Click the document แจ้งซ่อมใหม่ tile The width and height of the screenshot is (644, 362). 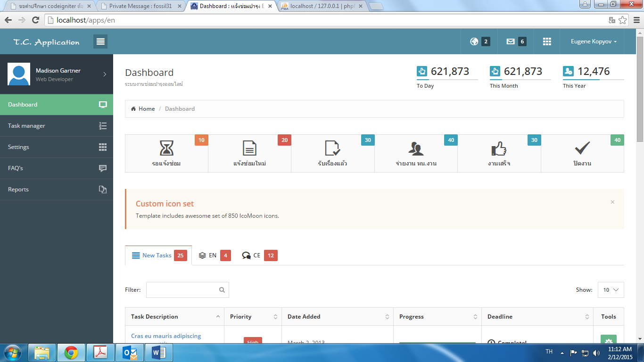(250, 154)
